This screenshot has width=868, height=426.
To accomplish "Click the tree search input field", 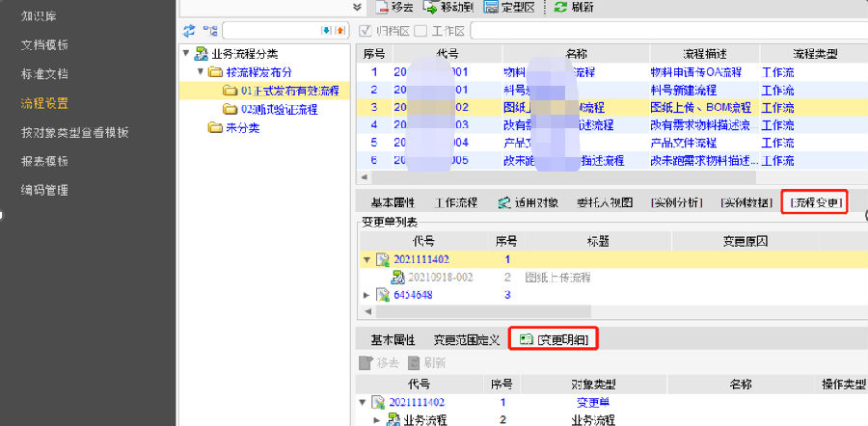I will tap(272, 31).
